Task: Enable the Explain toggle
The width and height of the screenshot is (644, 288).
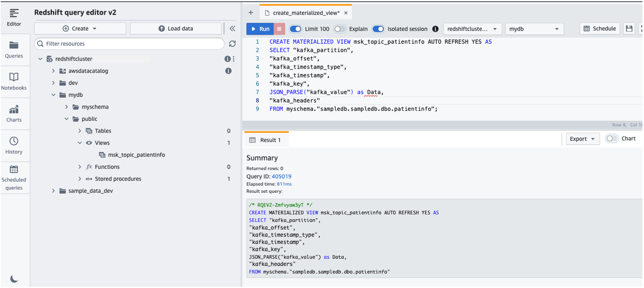Action: click(x=340, y=29)
